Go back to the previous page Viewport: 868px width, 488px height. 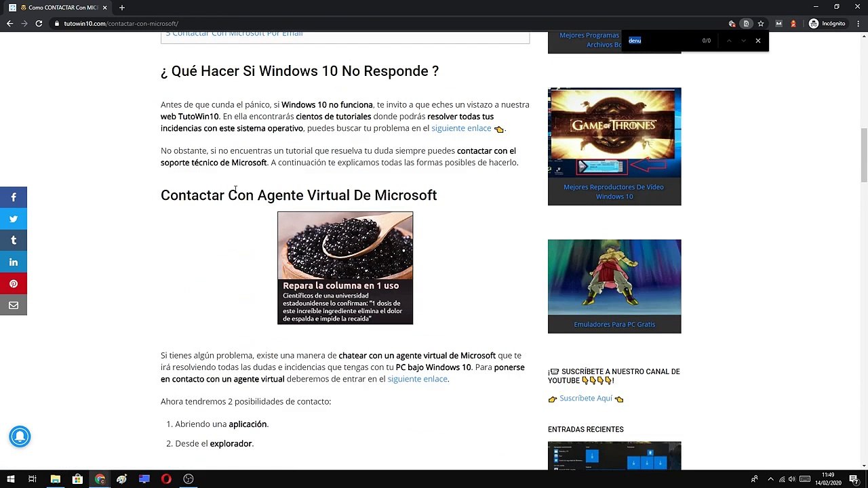pos(9,24)
